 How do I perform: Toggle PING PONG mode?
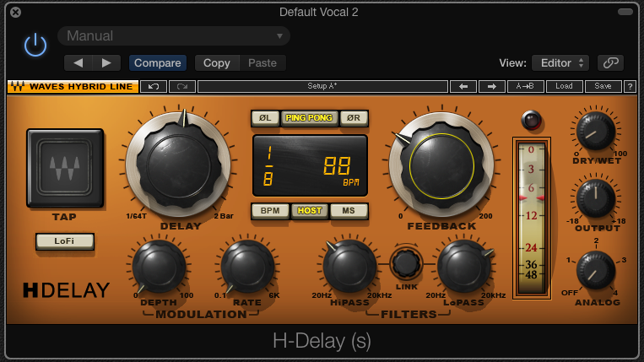pos(309,118)
